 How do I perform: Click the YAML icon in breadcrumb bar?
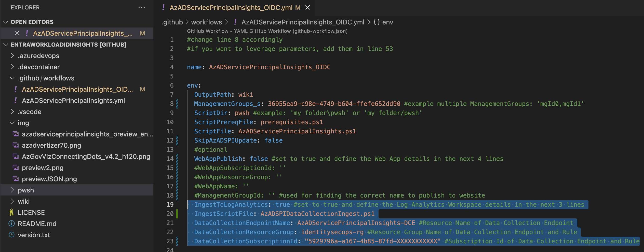(x=235, y=22)
